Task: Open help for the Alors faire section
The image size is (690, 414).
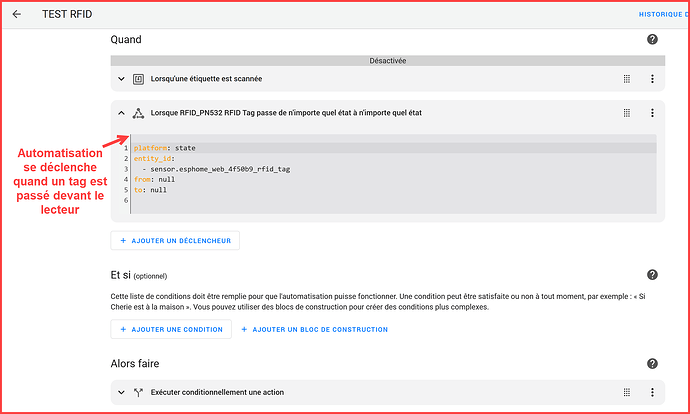Action: [652, 364]
